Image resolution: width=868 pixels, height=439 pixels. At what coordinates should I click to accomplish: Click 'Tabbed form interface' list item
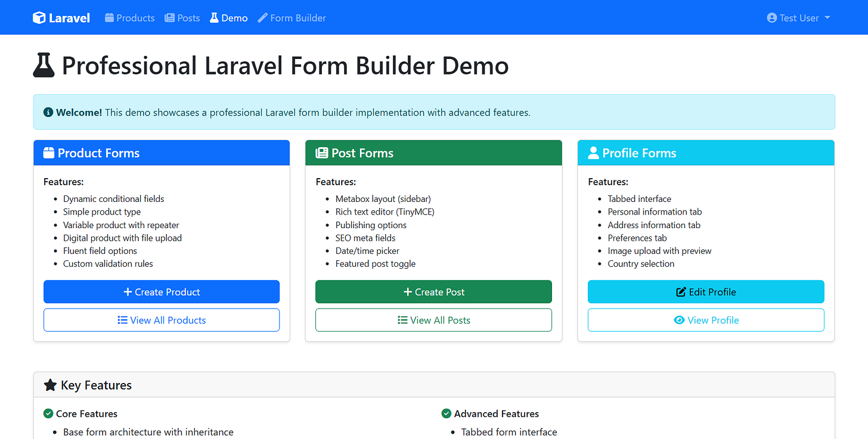pos(509,432)
